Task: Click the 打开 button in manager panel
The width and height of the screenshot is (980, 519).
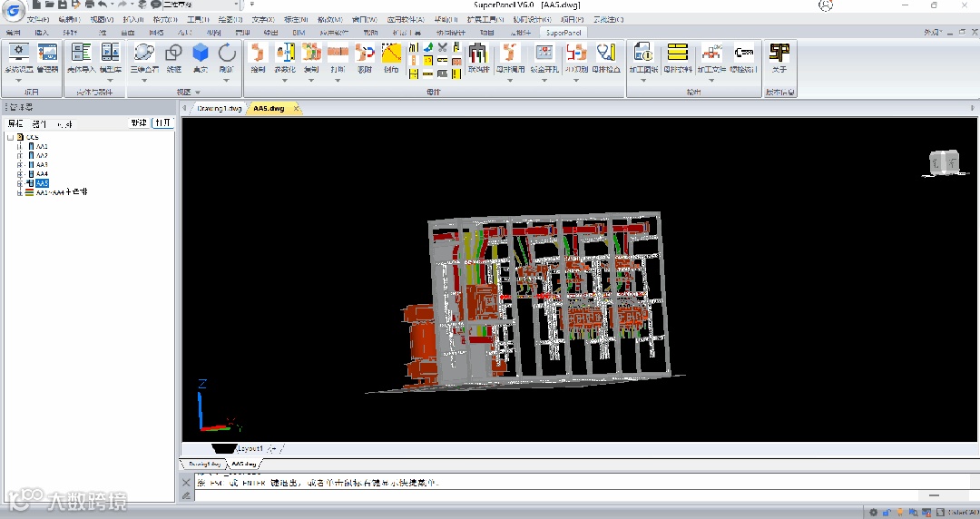Action: [x=162, y=123]
